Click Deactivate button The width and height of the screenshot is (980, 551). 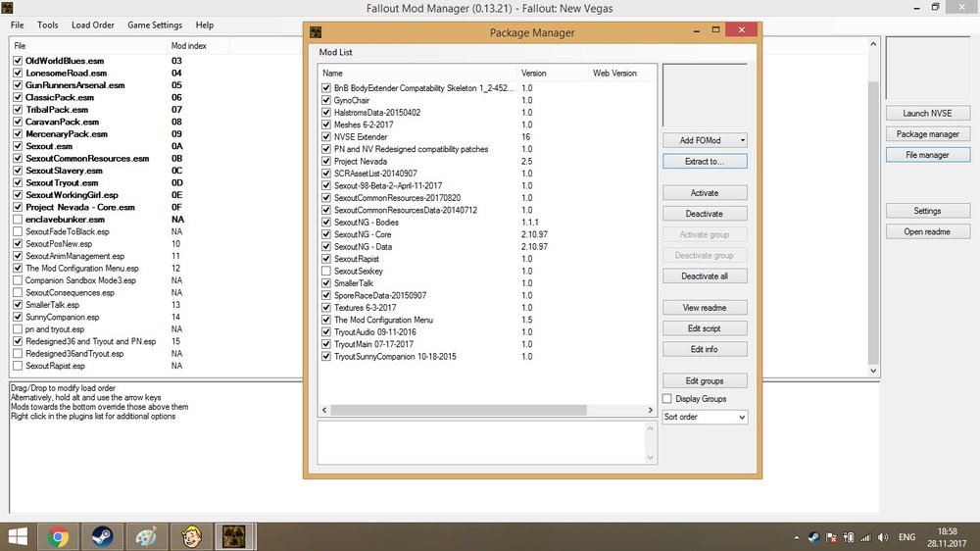705,214
